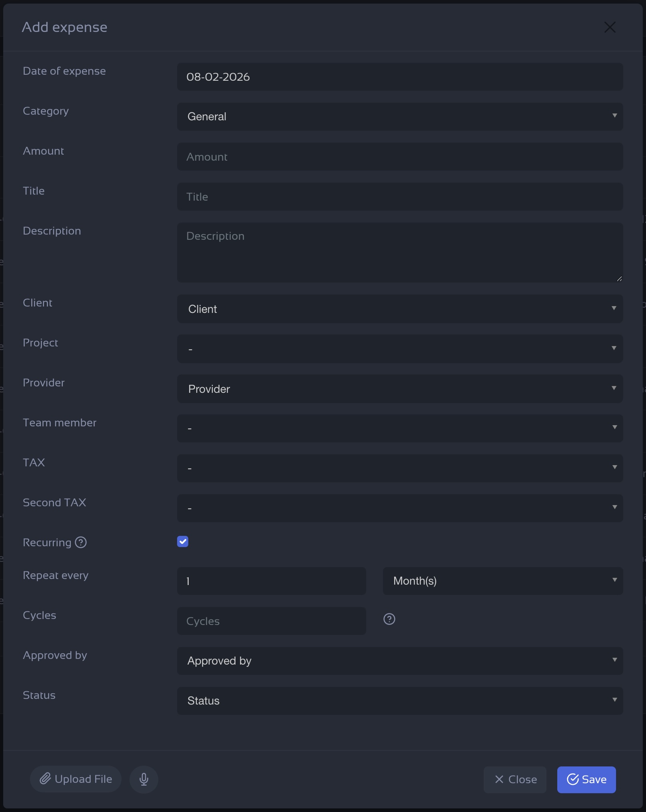Change the Month(s) repeat unit dropdown

(502, 581)
